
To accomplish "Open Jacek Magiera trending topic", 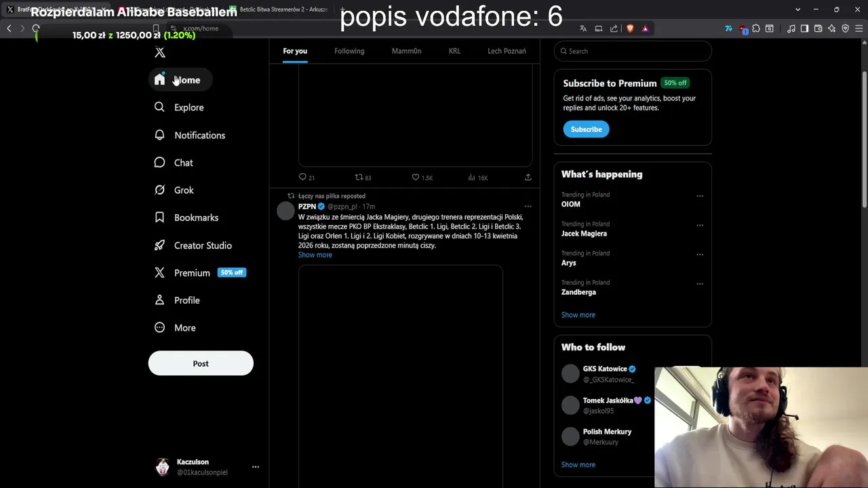I will pos(584,233).
